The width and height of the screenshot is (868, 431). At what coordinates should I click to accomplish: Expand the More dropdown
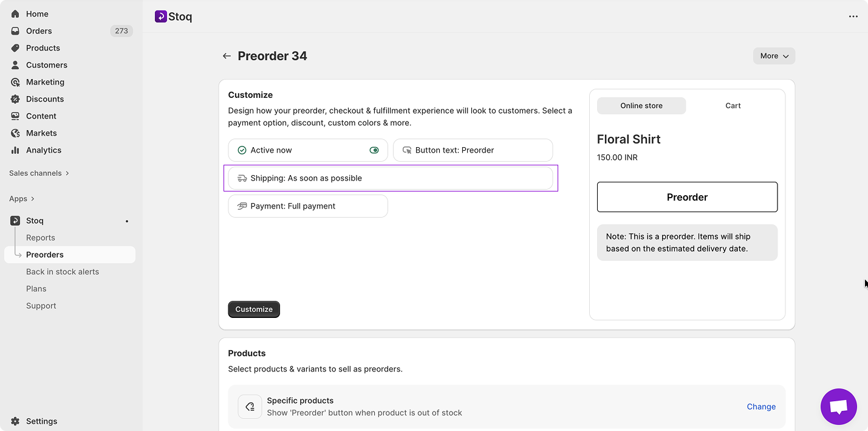tap(774, 56)
